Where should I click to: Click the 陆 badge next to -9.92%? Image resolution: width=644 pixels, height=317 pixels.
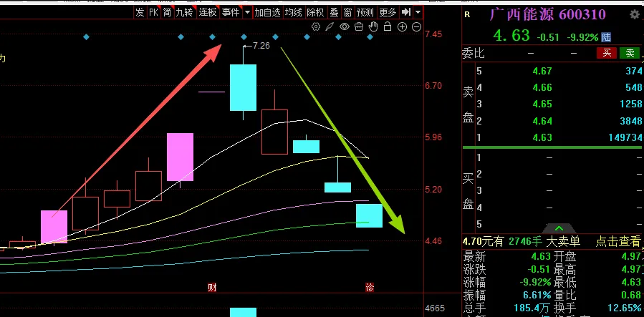pyautogui.click(x=606, y=37)
